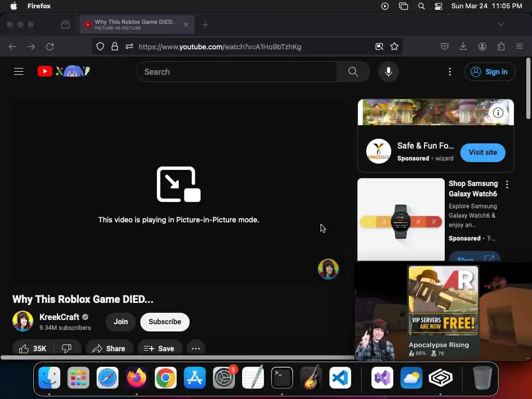Open a new tab
Image resolution: width=532 pixels, height=399 pixels.
[205, 25]
